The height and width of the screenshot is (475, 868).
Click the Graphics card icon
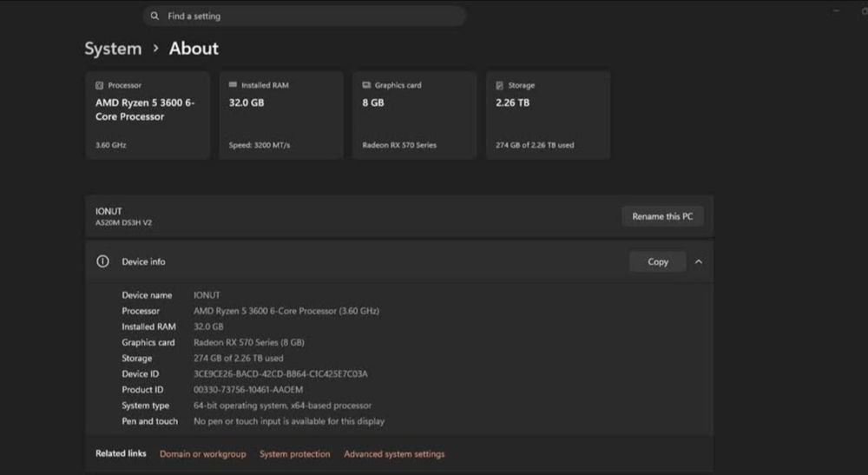tap(366, 85)
